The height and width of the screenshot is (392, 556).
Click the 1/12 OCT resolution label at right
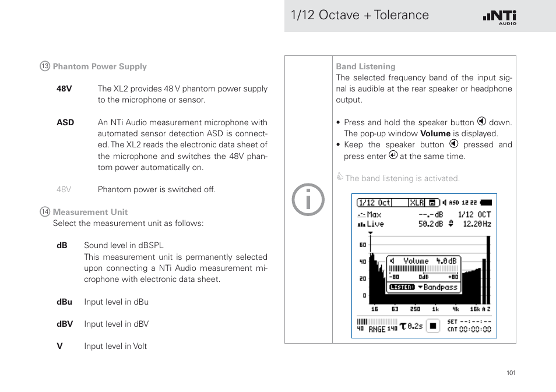474,215
